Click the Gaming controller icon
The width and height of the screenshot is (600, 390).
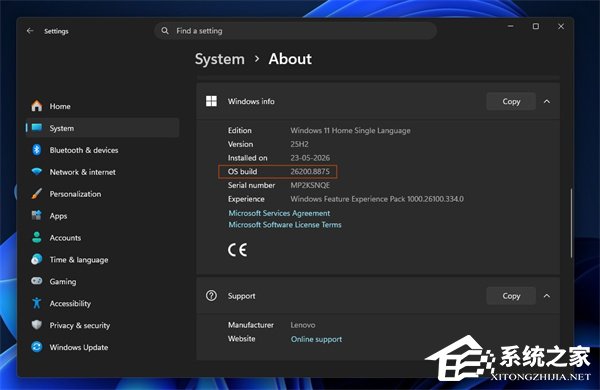[37, 281]
